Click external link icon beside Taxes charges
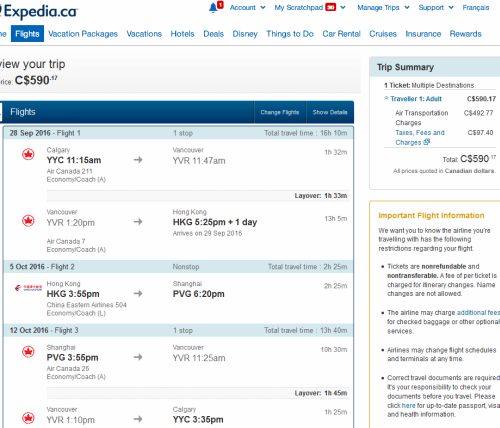The width and height of the screenshot is (500, 428). pyautogui.click(x=426, y=142)
